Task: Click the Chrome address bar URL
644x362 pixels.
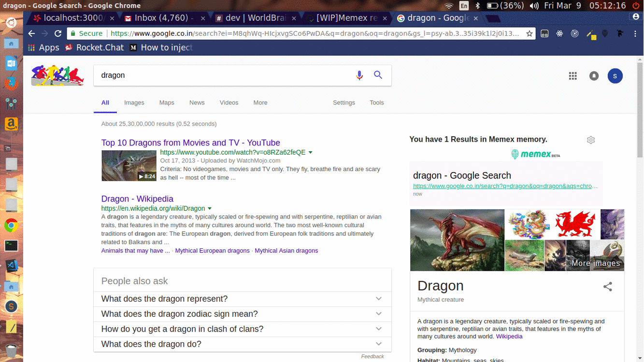Action: (x=315, y=33)
